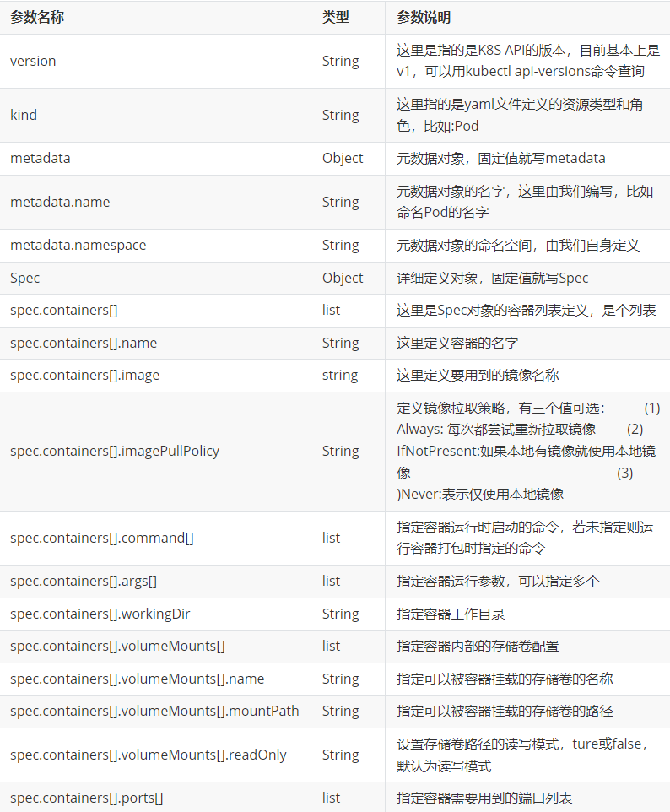Click the text 指定容器需要用到的端口列表
The width and height of the screenshot is (670, 812).
point(484,798)
